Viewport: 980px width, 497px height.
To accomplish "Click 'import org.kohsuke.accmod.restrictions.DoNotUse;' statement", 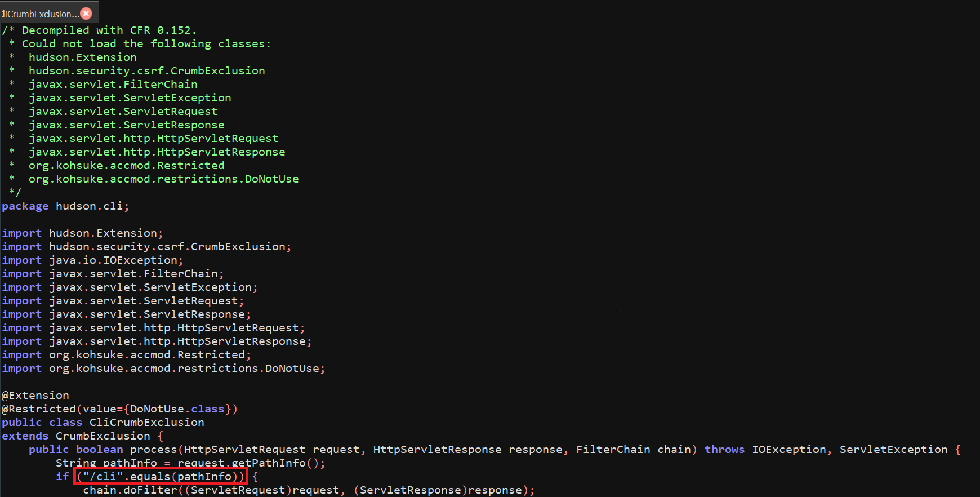I will [x=163, y=369].
